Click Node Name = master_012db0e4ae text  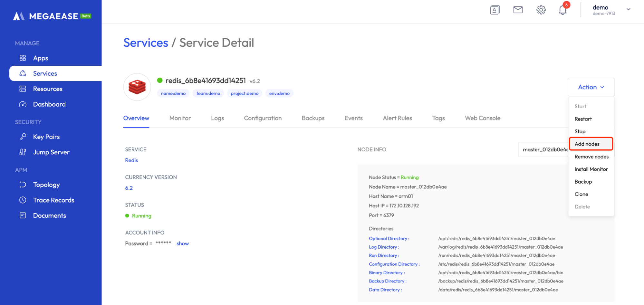(x=408, y=187)
